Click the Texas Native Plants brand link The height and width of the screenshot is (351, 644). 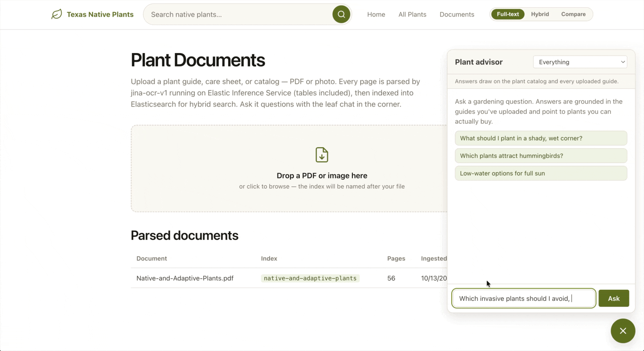[x=92, y=15]
